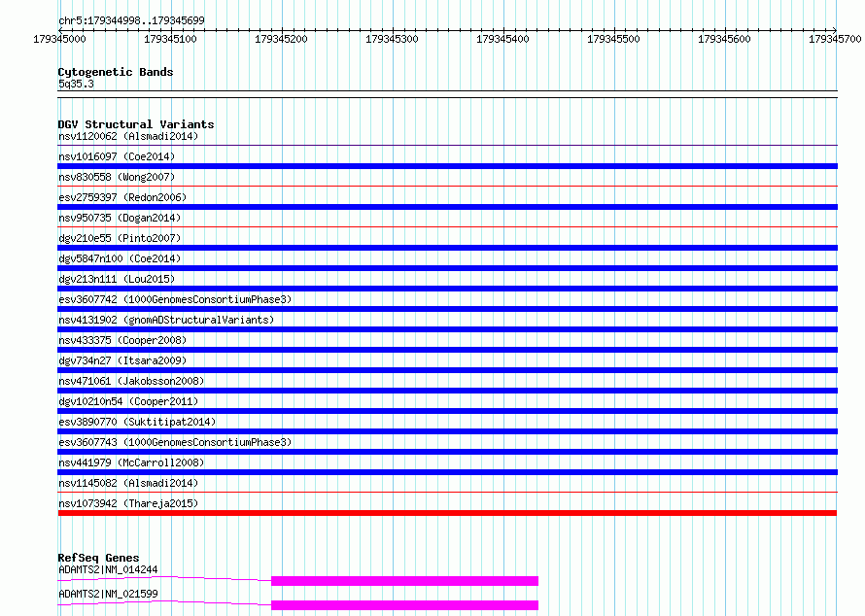865x616 pixels.
Task: Open variant nsv830558 (Wong2007)
Action: coord(117,177)
